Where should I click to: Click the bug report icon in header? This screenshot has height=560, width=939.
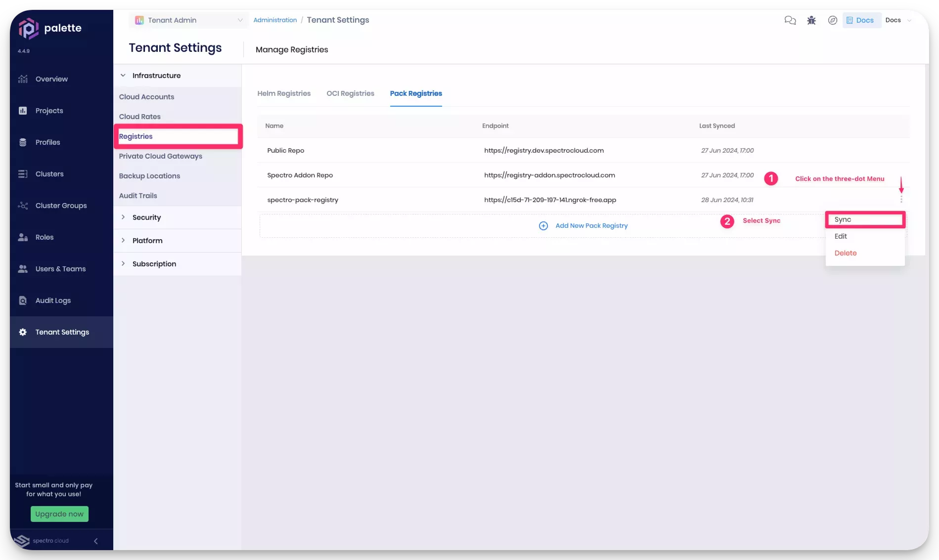pos(811,20)
